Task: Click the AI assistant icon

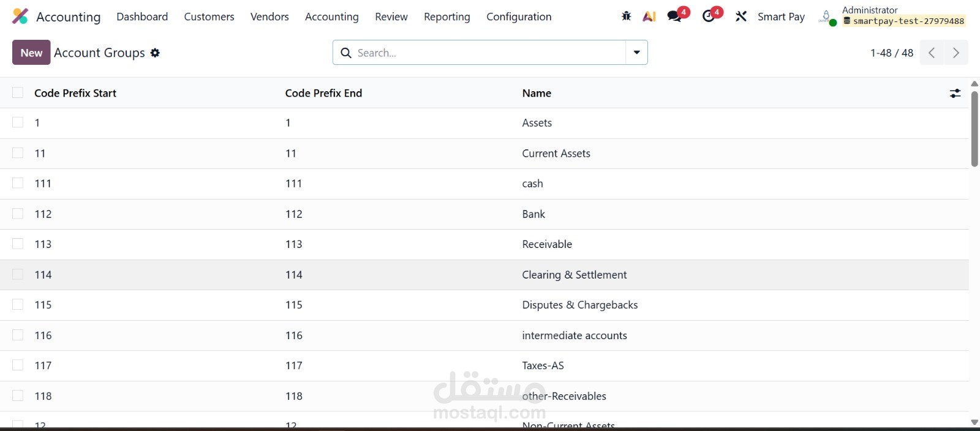Action: coord(649,17)
